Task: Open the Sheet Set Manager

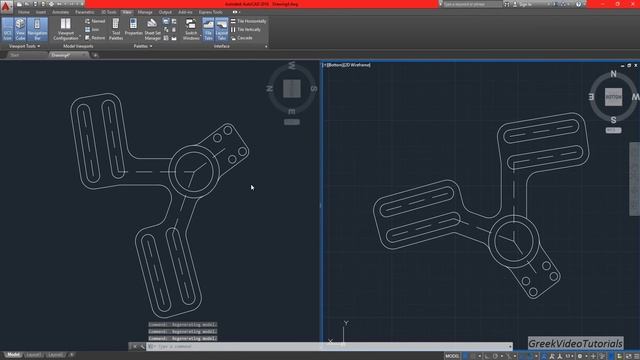Action: [153, 29]
